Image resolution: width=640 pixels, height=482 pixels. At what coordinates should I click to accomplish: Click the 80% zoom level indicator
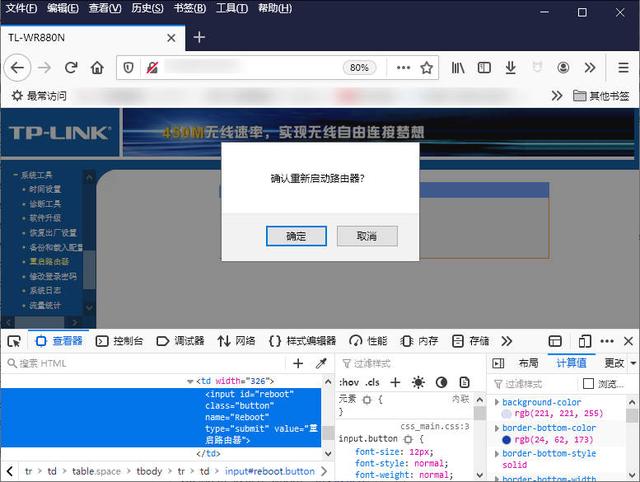tap(359, 68)
